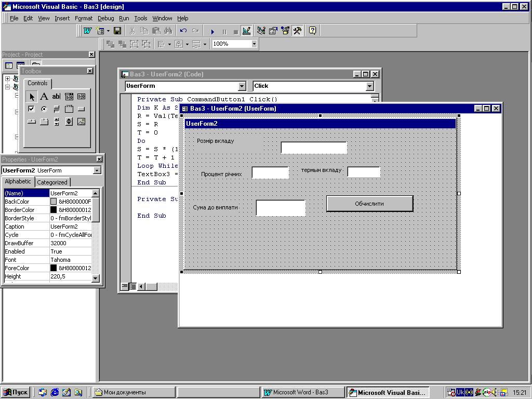
Task: Open Project Explorer from the toolbar icon
Action: point(261,31)
